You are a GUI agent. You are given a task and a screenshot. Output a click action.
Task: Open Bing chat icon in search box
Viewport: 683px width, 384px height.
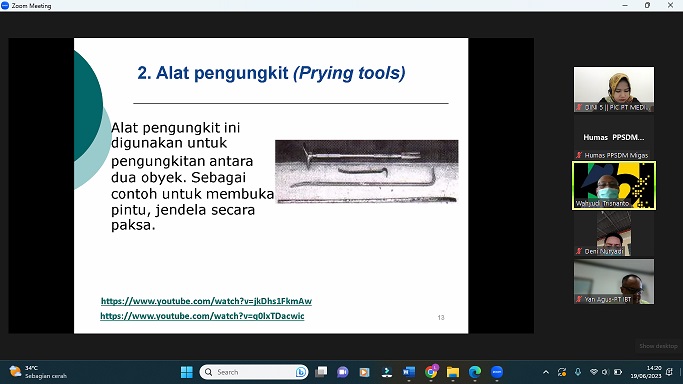click(x=301, y=372)
